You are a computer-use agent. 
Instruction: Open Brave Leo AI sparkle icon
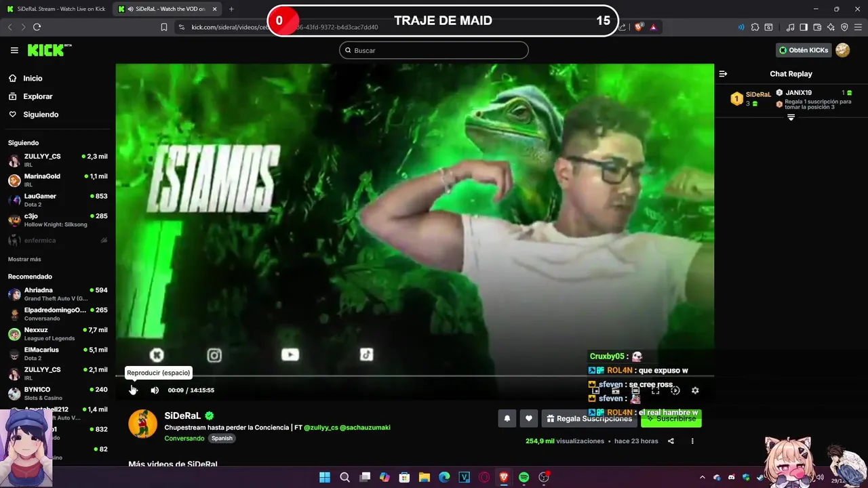(831, 27)
